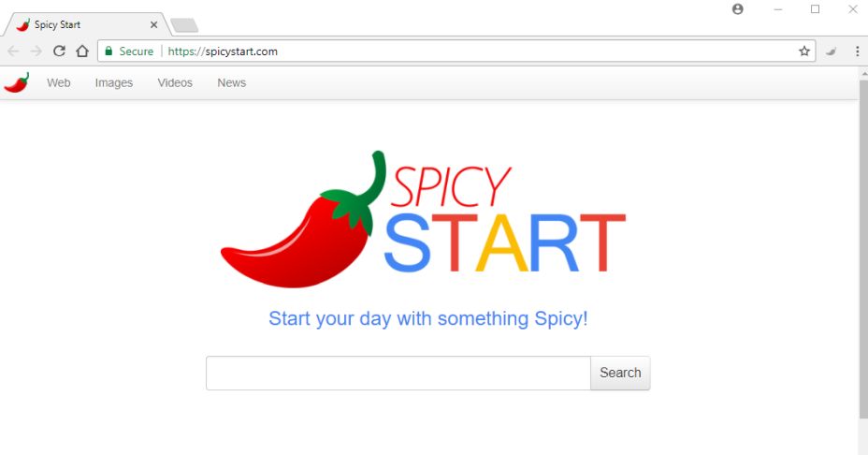Open a new tab with the new tab button

[184, 25]
